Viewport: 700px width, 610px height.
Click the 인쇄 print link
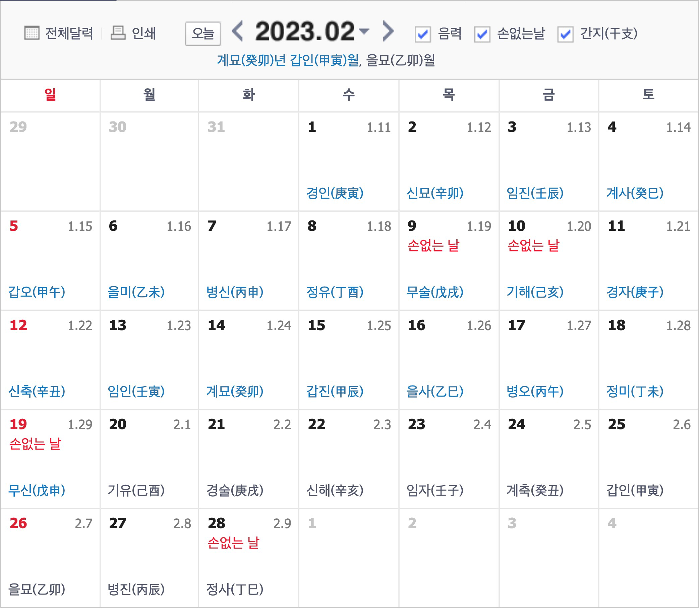[x=144, y=33]
